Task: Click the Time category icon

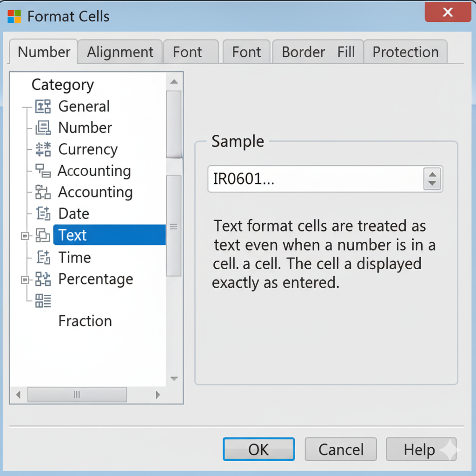Action: pos(43,257)
